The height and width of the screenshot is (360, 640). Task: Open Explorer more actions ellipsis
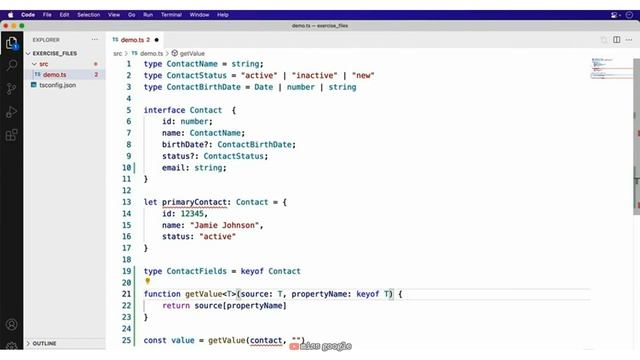click(x=95, y=40)
